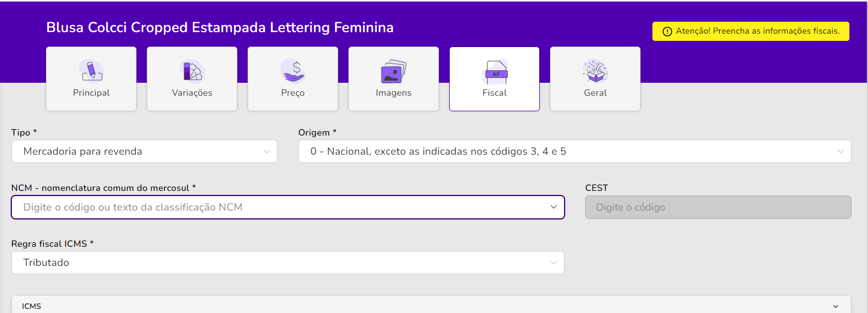Switch to the Variações tab
Viewport: 868px width, 313px height.
point(192,79)
